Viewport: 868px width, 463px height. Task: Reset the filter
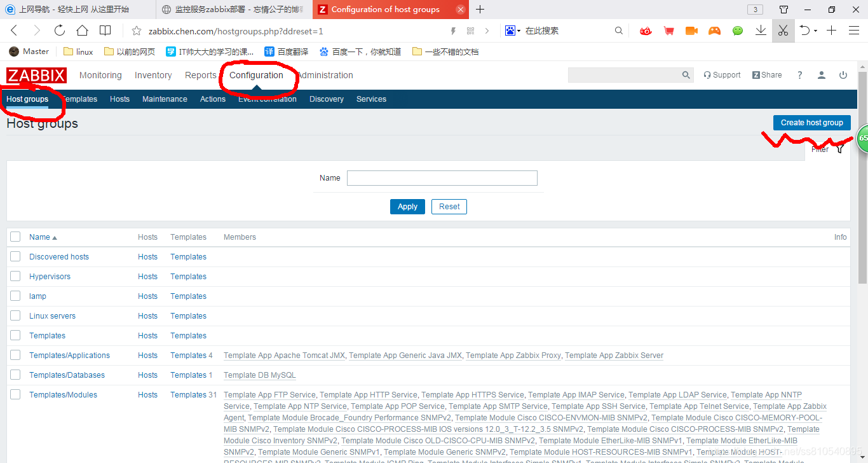click(x=449, y=207)
